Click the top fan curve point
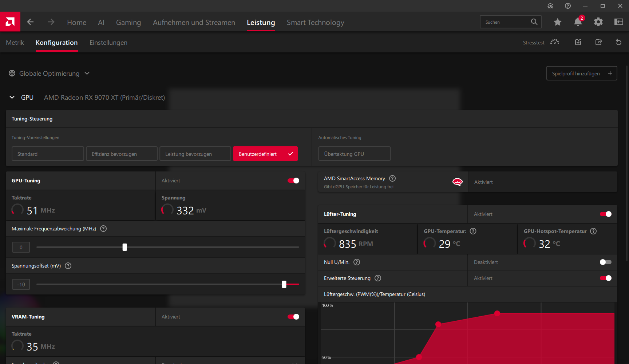 coord(497,313)
